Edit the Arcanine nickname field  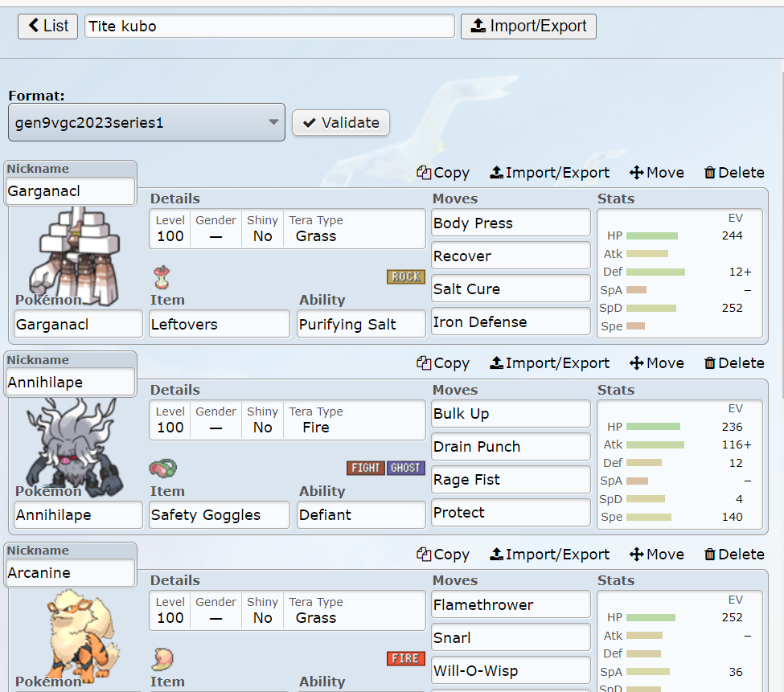71,572
